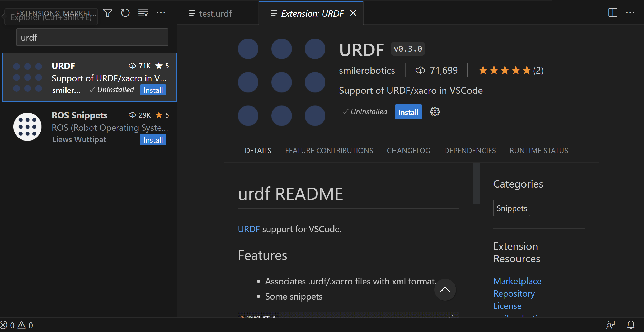Screen dimensions: 644x332
Task: Click the filter extensions funnel icon
Action: coord(107,13)
